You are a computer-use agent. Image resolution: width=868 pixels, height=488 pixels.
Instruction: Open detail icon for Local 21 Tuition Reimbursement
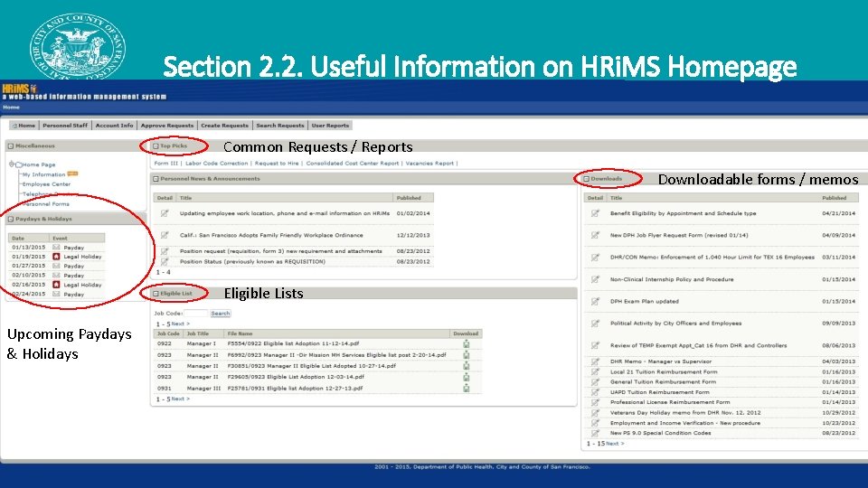[x=595, y=371]
